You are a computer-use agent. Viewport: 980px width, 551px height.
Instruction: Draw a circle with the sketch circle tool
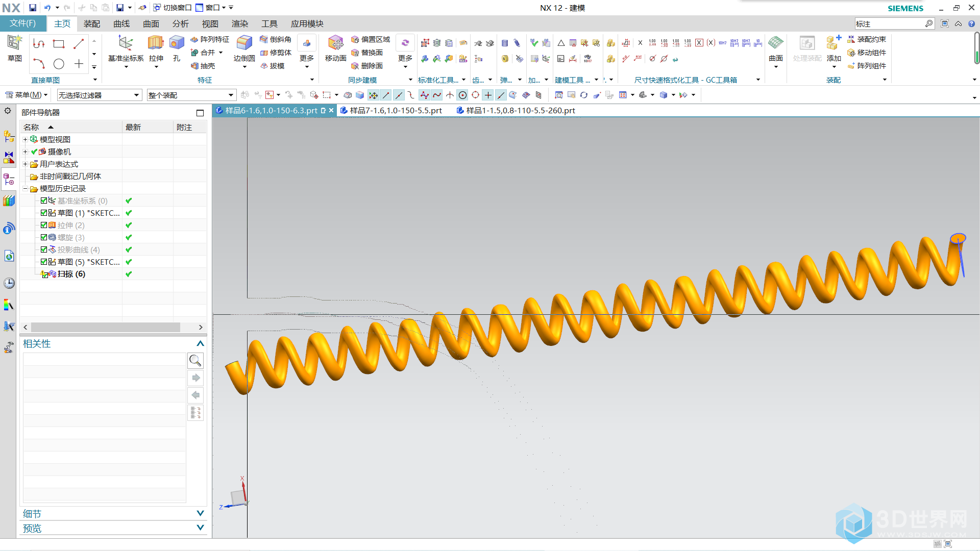pyautogui.click(x=59, y=64)
